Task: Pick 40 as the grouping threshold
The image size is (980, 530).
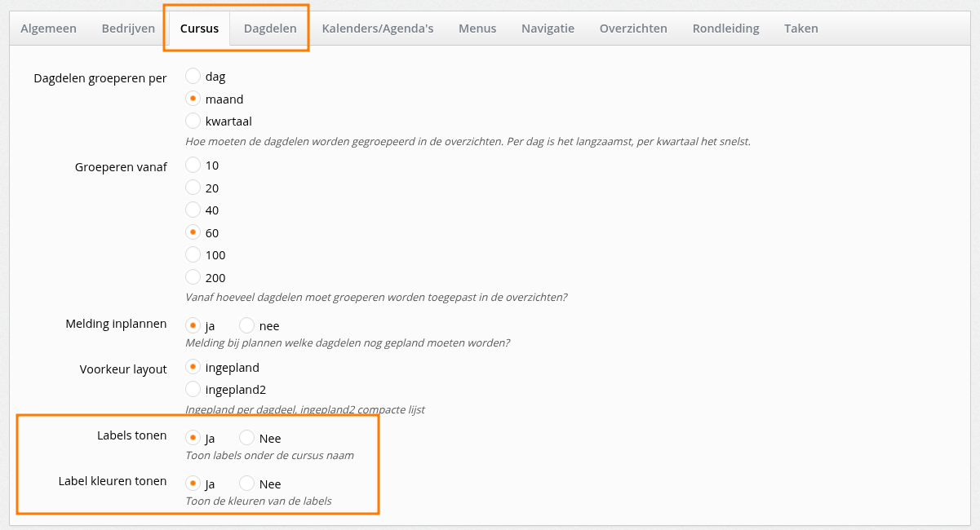Action: click(x=193, y=210)
